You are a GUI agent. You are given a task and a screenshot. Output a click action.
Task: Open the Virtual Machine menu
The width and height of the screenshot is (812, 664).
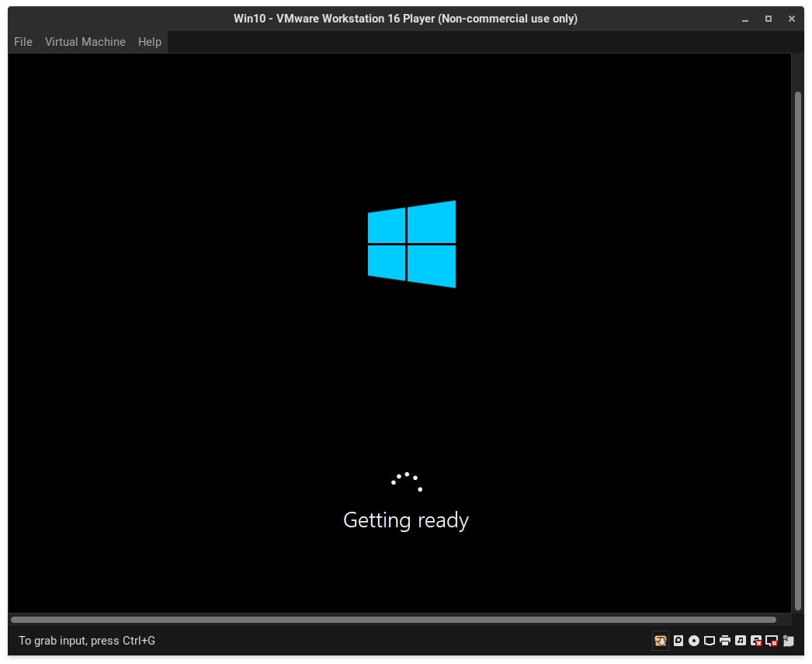tap(85, 42)
